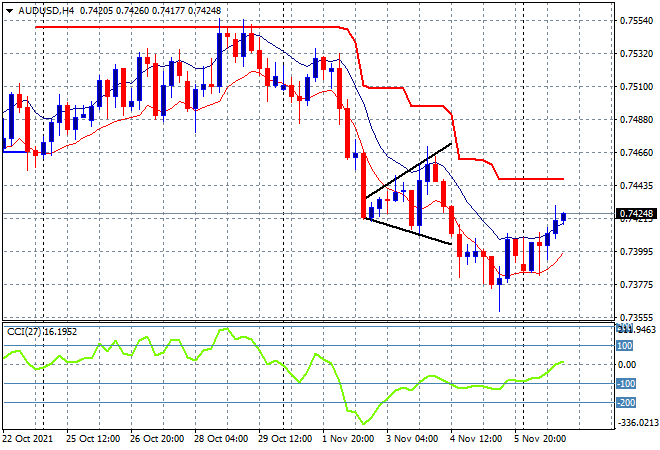Viewport: 660px width, 450px height.
Task: Select the AUDUSD,H4 chart title text
Action: (46, 11)
